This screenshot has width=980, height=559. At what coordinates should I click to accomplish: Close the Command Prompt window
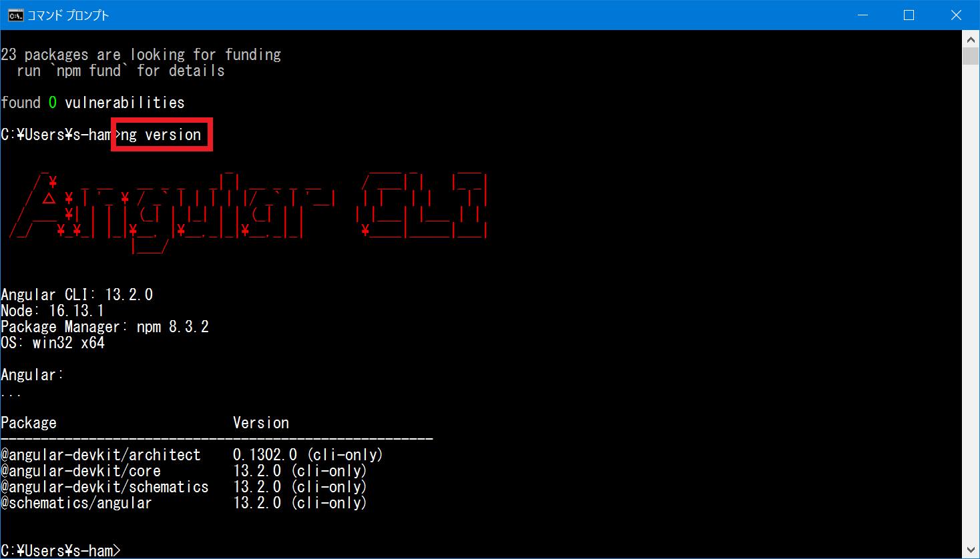coord(956,15)
